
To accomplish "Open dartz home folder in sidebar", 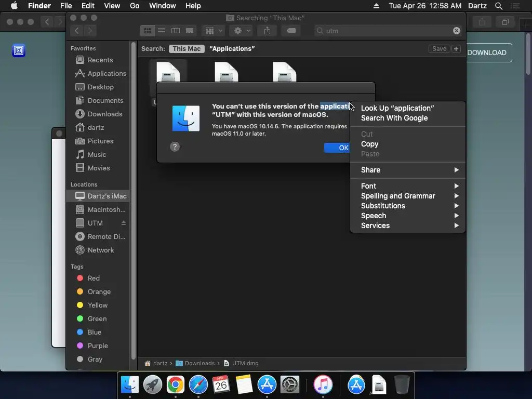I will pos(98,128).
